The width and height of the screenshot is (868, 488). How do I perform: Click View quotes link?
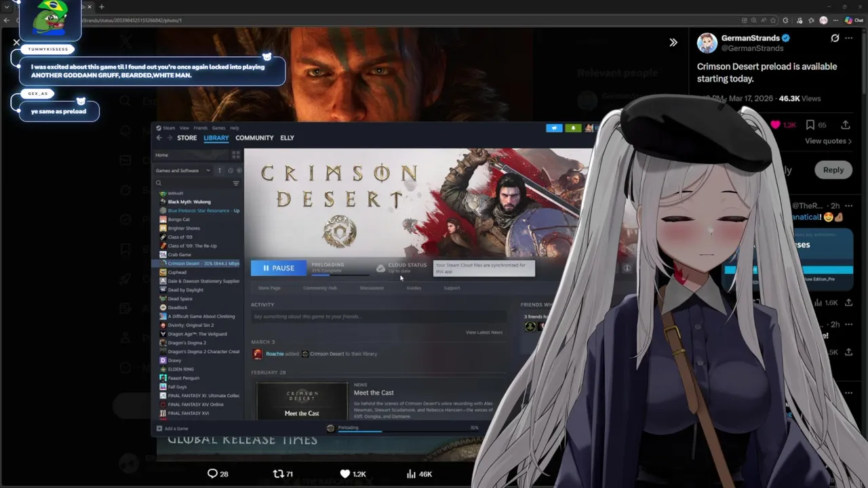point(828,141)
